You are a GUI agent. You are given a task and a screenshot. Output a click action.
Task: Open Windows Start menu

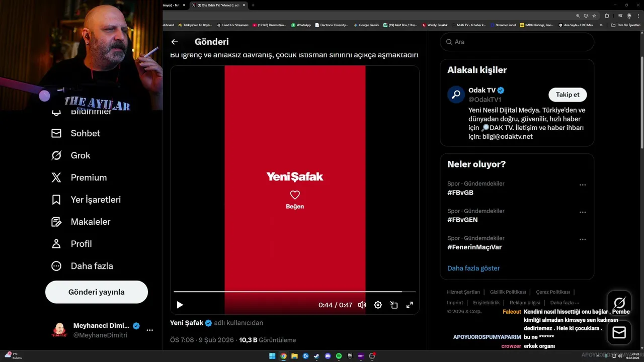tap(272, 356)
